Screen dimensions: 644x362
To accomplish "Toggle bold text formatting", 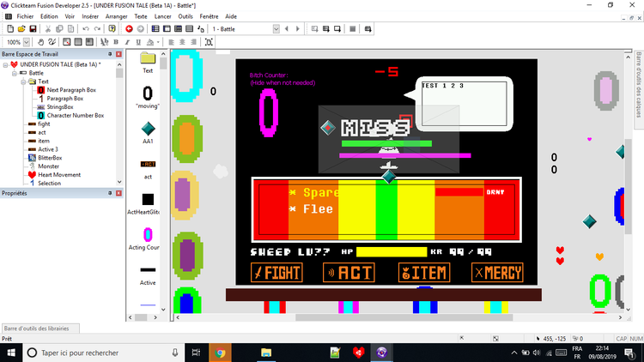I will pos(116,42).
